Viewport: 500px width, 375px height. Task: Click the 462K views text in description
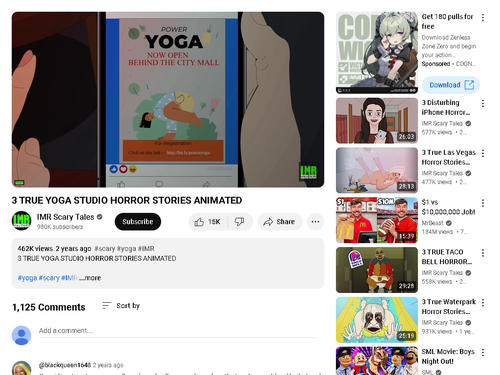click(x=35, y=249)
